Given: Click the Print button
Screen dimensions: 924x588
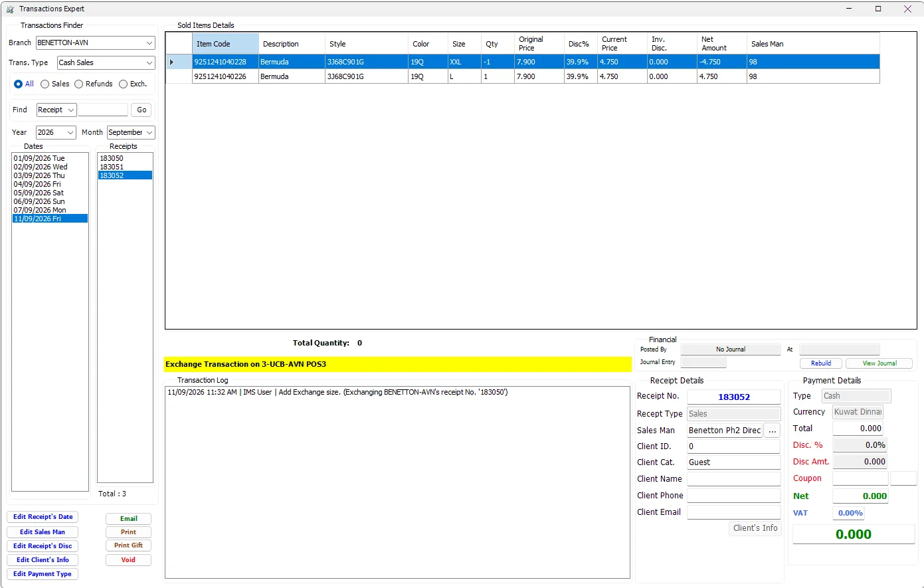Looking at the screenshot, I should [128, 532].
